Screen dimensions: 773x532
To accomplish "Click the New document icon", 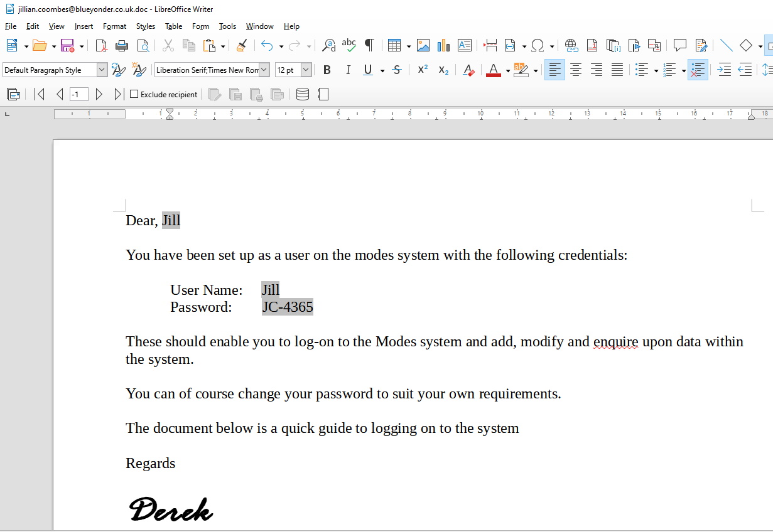I will 11,46.
